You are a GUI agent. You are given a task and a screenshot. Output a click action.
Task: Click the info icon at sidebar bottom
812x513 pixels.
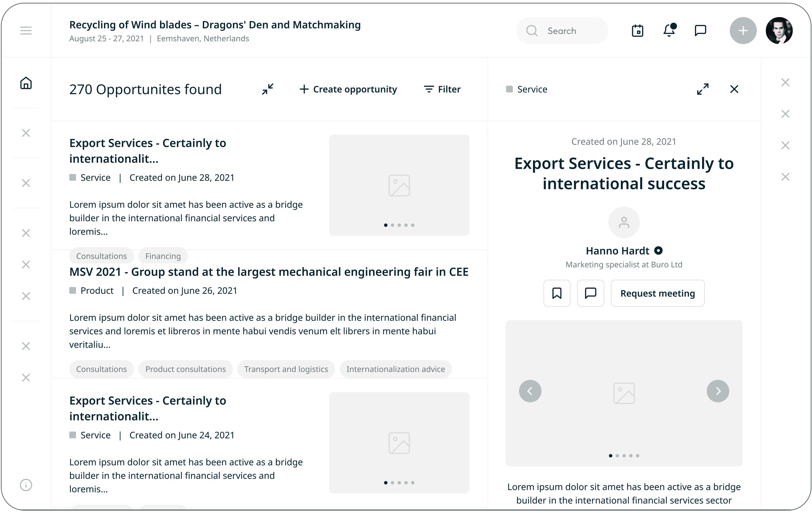pyautogui.click(x=26, y=485)
